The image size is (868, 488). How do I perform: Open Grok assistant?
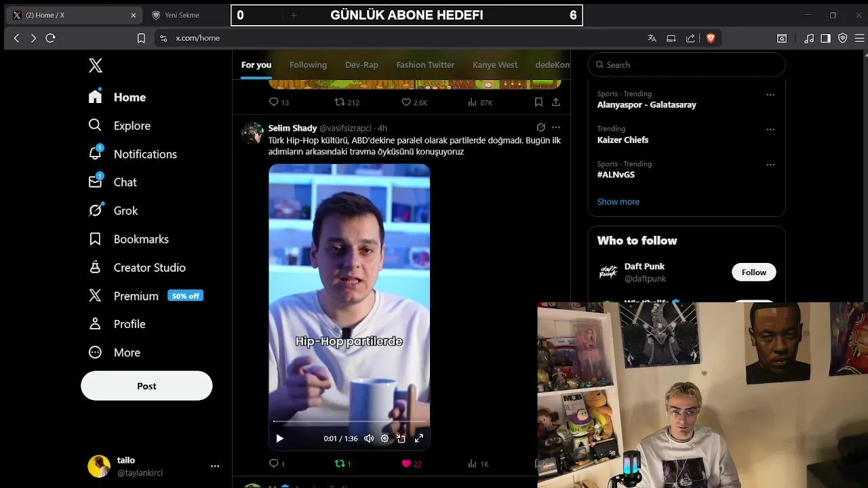pyautogui.click(x=113, y=211)
